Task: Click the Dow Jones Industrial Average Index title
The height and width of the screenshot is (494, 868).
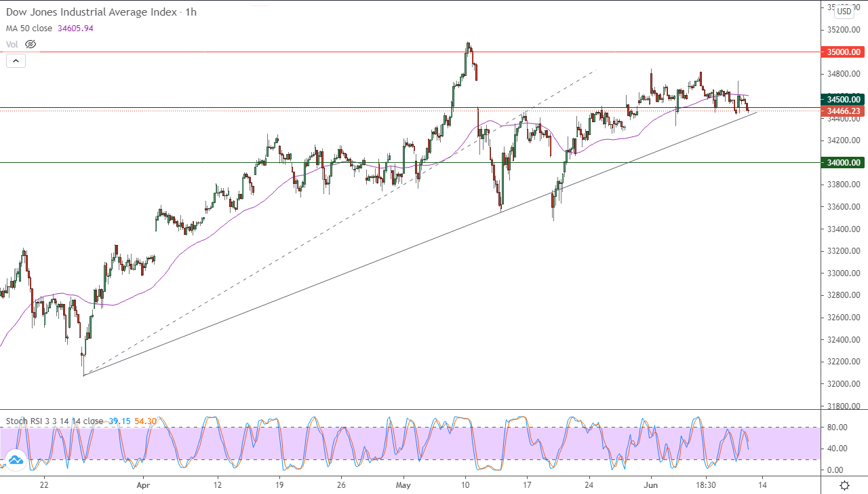Action: pos(92,12)
